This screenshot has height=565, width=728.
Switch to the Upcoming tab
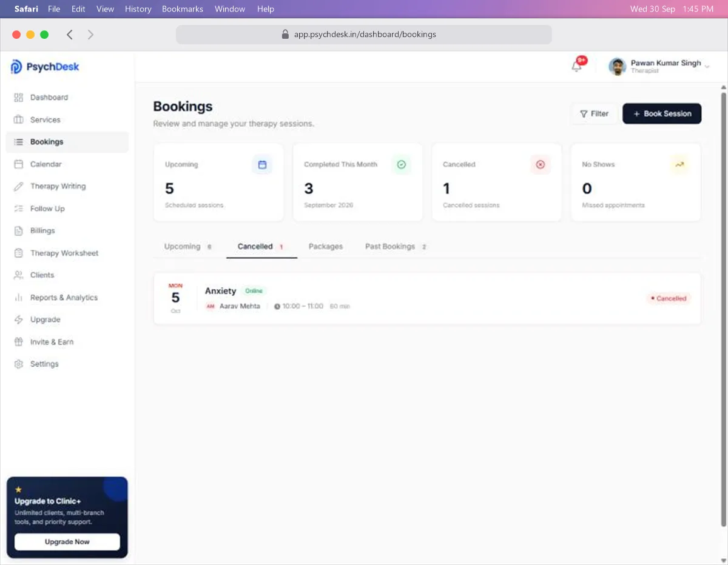tap(188, 247)
